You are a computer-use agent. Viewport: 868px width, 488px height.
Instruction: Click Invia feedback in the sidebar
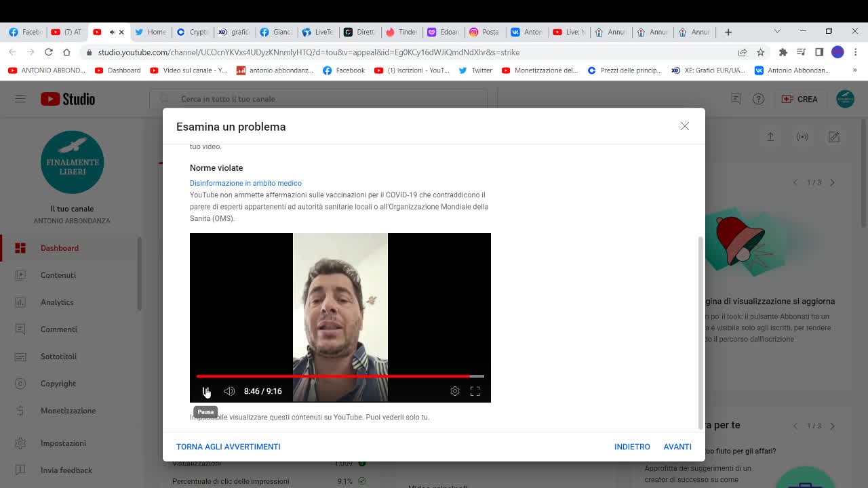(x=68, y=470)
